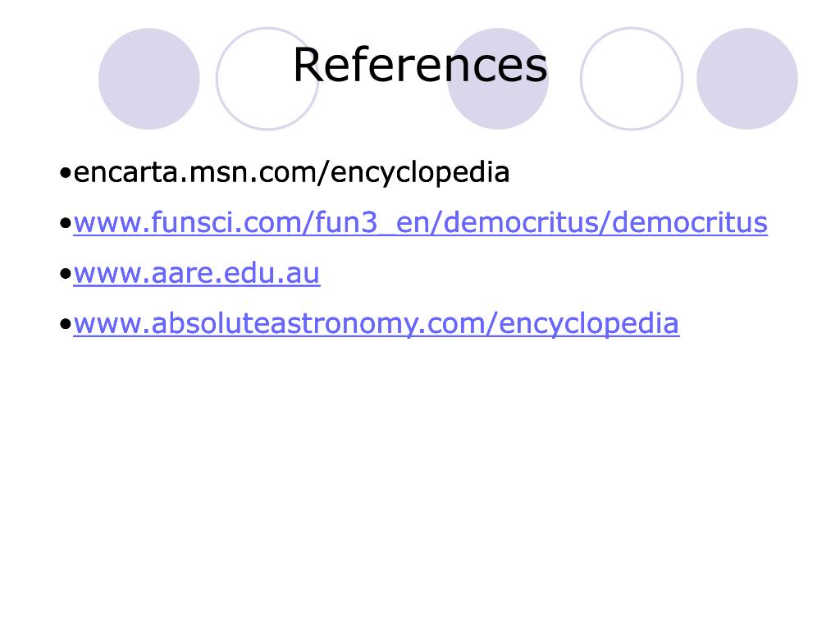Click the bullet dot before www.aare.edu.au
This screenshot has width=840, height=630.
(66, 275)
